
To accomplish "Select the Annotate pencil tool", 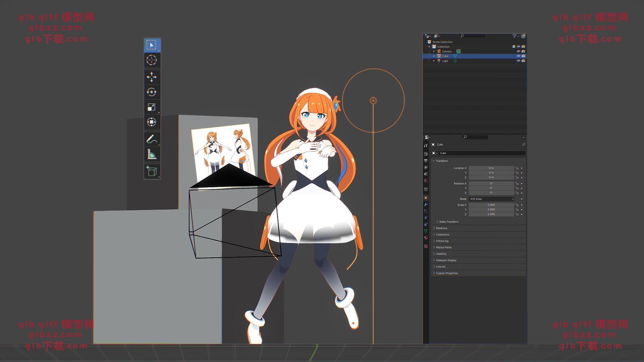I will point(152,139).
